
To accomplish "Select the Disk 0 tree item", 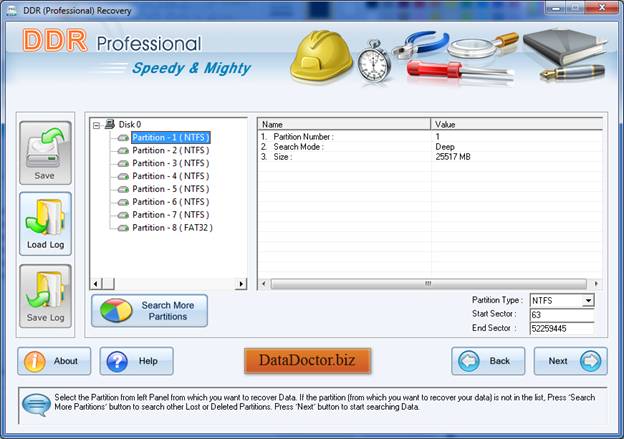I will [x=130, y=125].
